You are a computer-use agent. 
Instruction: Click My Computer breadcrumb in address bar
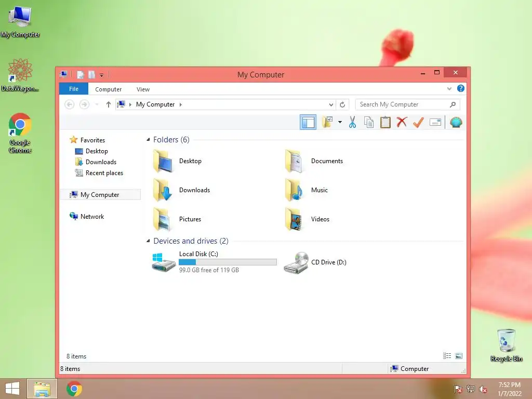click(155, 104)
